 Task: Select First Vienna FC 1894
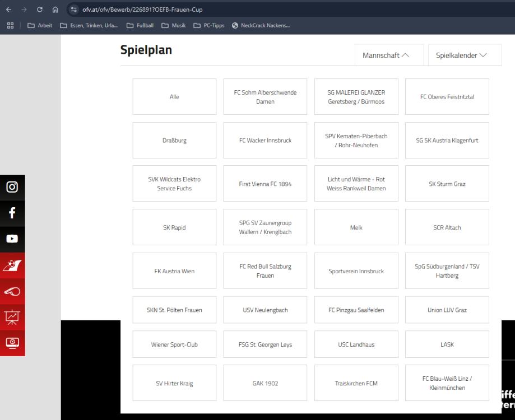tap(265, 184)
